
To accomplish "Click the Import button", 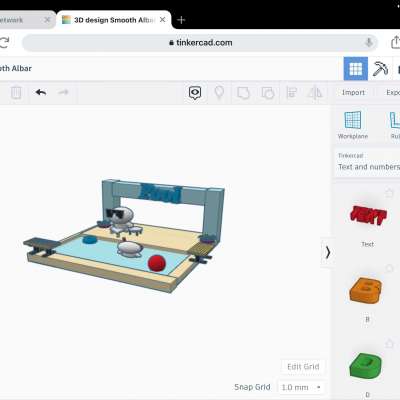I will (x=353, y=92).
